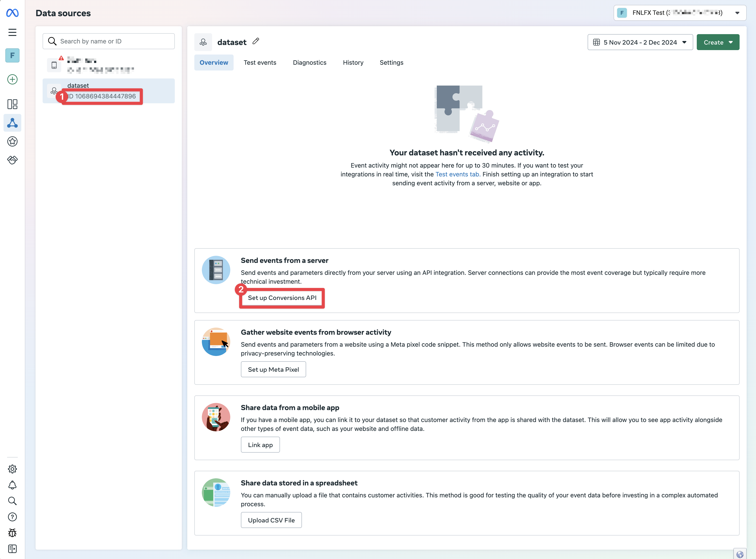Click Set up Conversions API button
Image resolution: width=756 pixels, height=559 pixels.
click(282, 298)
